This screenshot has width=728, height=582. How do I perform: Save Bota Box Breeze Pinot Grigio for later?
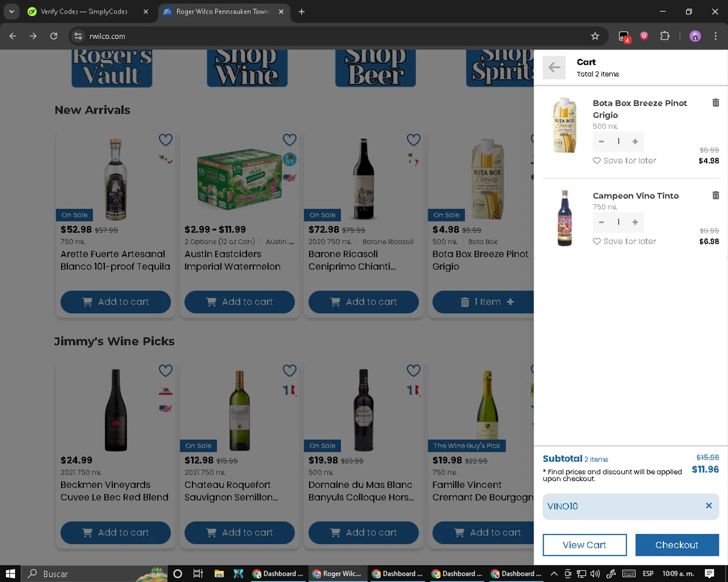pos(624,161)
